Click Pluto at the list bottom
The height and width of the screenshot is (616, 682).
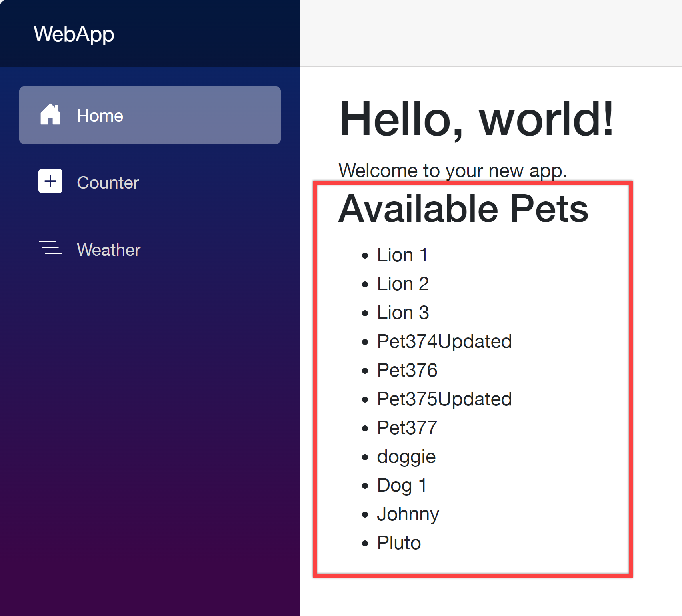coord(399,543)
